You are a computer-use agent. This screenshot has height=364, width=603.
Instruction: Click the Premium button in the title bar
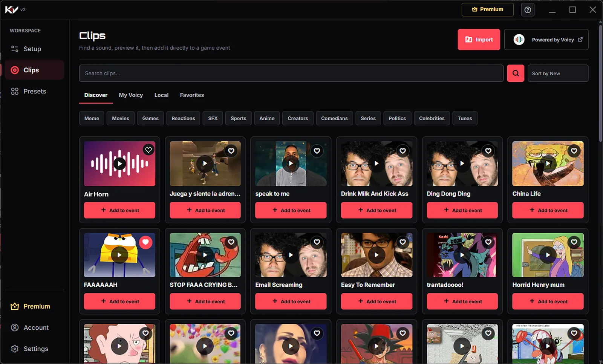[488, 9]
